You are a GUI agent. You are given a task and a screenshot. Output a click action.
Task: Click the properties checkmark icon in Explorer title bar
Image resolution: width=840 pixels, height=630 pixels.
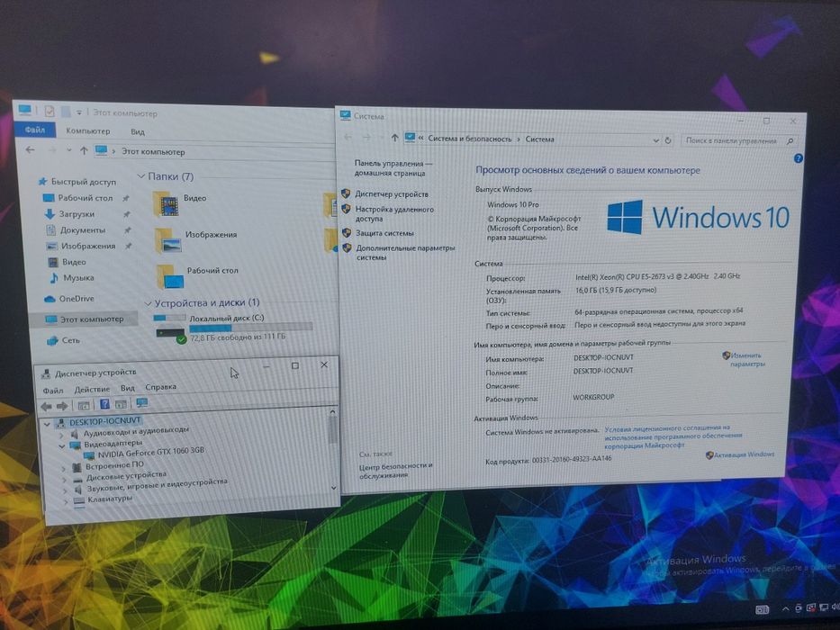[x=50, y=111]
